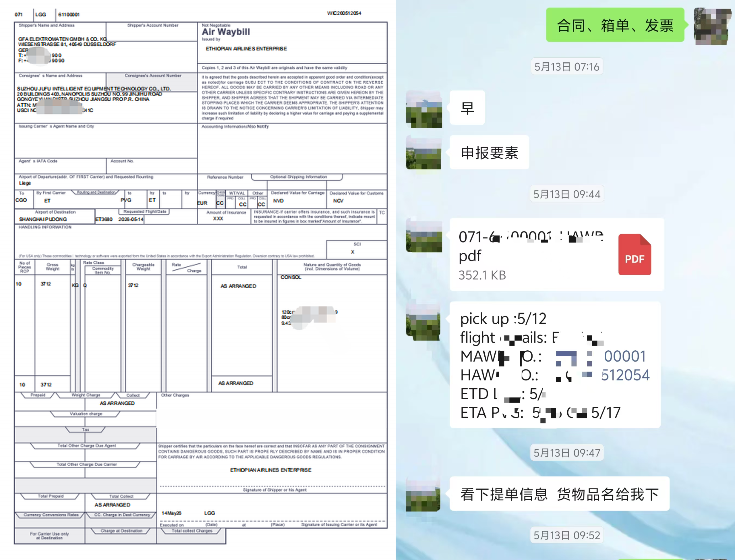This screenshot has width=735, height=560.
Task: Click CGO in the To routing box
Action: point(21,200)
